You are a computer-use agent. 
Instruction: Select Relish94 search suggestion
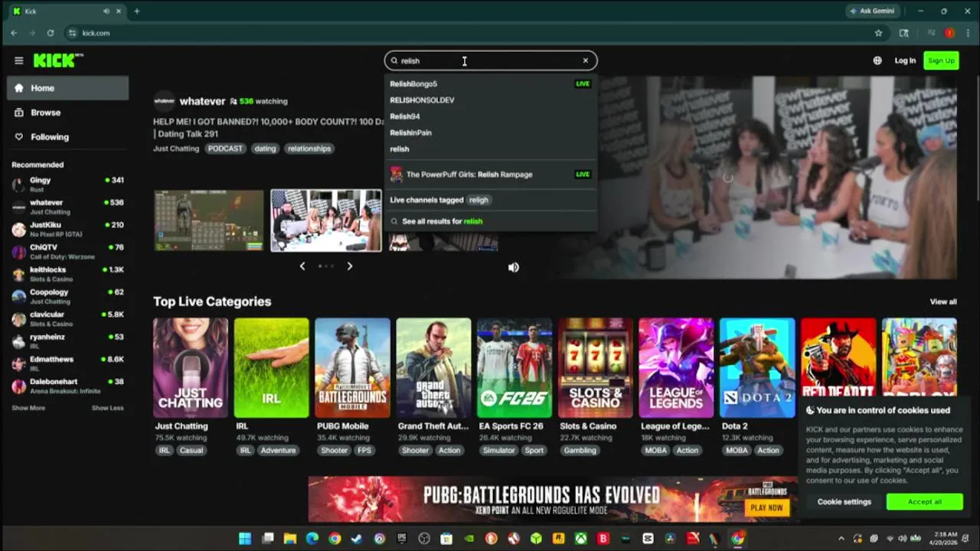click(x=491, y=116)
